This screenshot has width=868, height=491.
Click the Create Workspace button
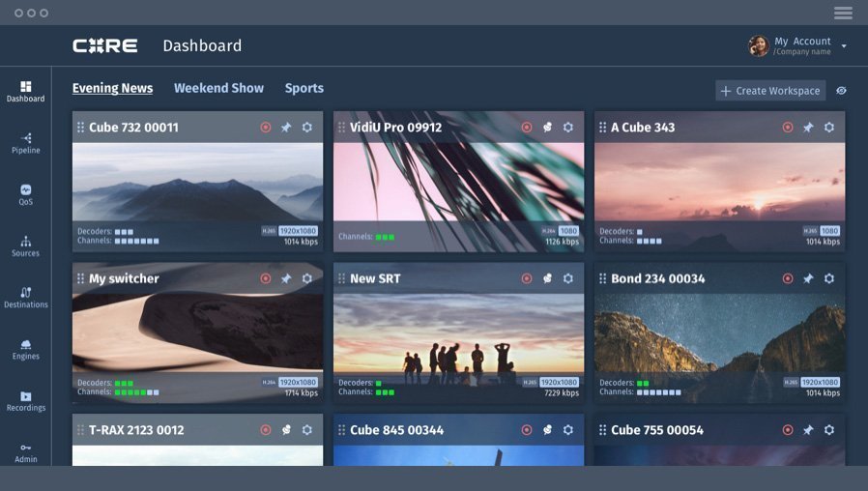click(770, 91)
